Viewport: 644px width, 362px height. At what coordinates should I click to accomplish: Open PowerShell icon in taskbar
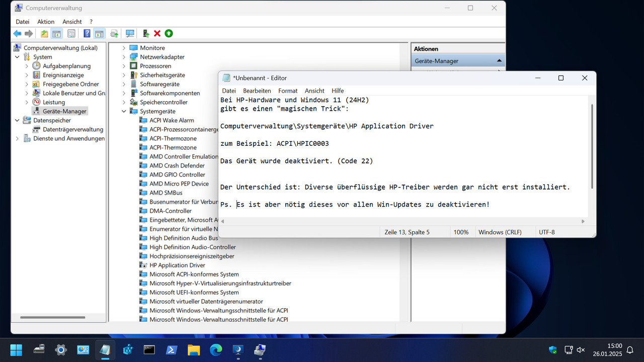click(x=171, y=349)
